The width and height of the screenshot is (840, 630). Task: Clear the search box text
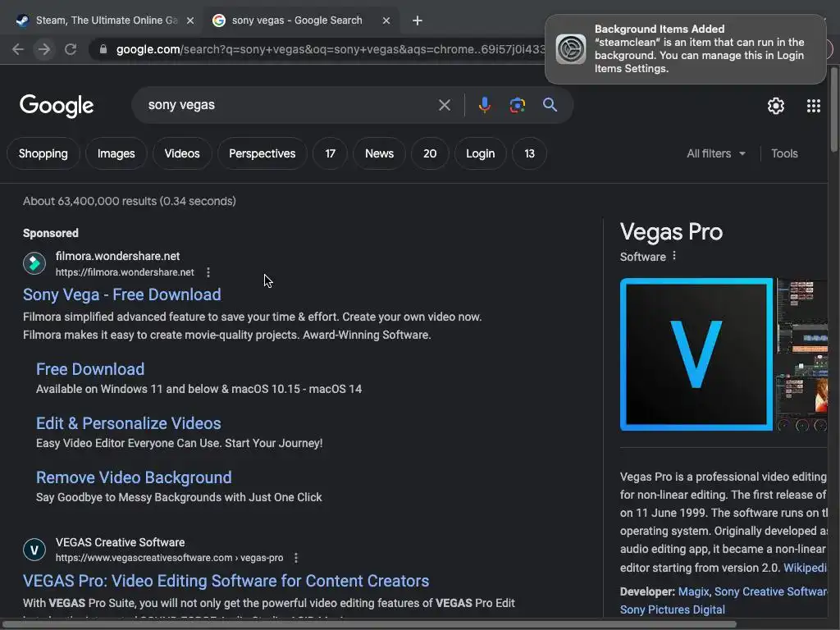tap(444, 105)
